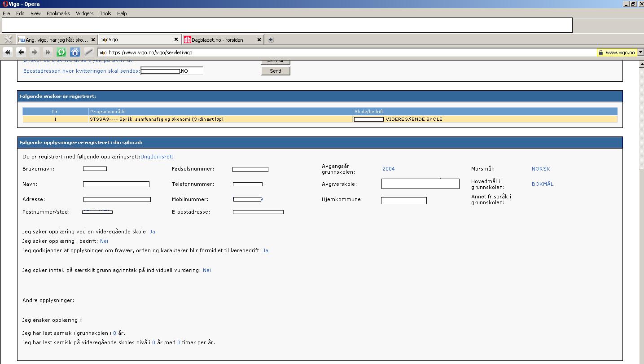This screenshot has width=644, height=364.
Task: Click the Mobilnummer label
Action: coord(190,199)
